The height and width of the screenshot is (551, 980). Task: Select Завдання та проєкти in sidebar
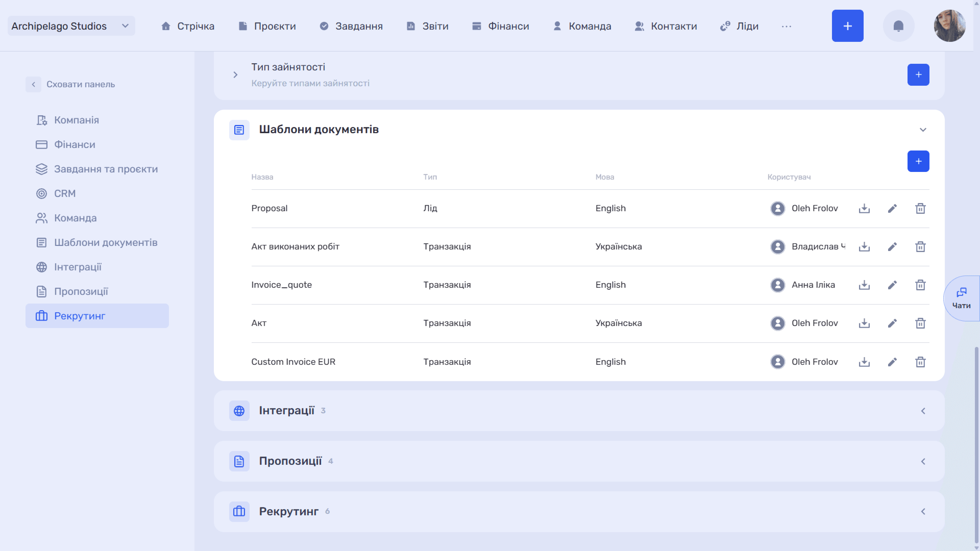click(x=97, y=169)
